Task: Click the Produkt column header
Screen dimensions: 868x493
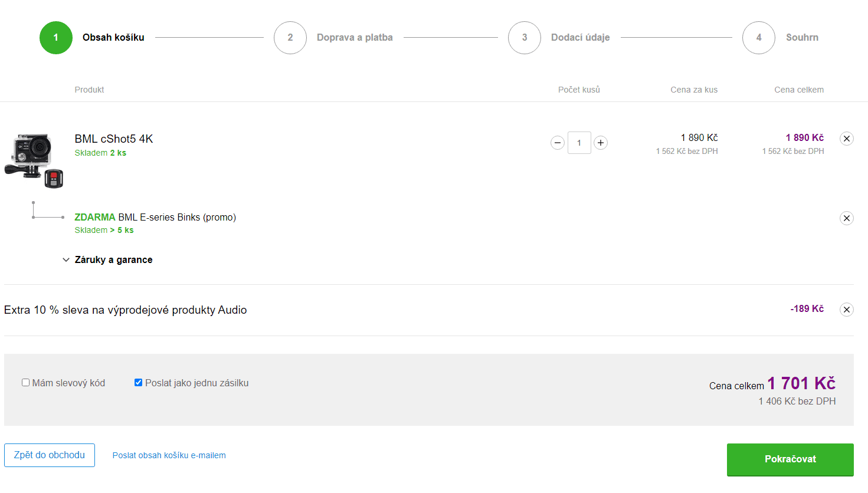Action: coord(89,90)
